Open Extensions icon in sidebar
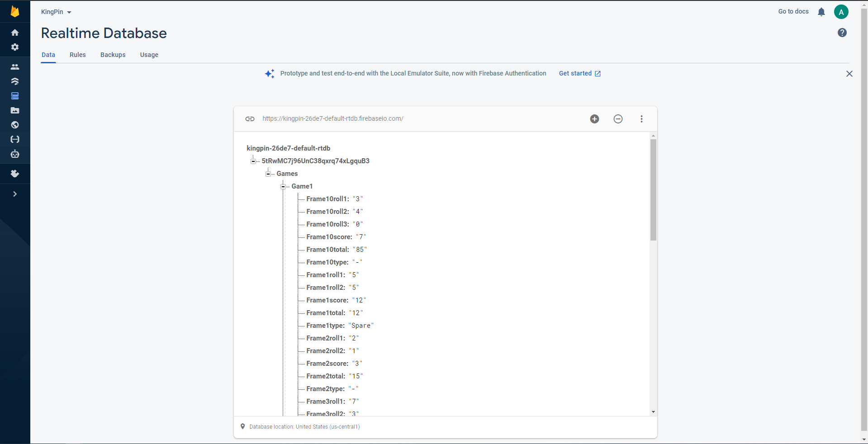Viewport: 868px width, 444px height. [x=15, y=174]
